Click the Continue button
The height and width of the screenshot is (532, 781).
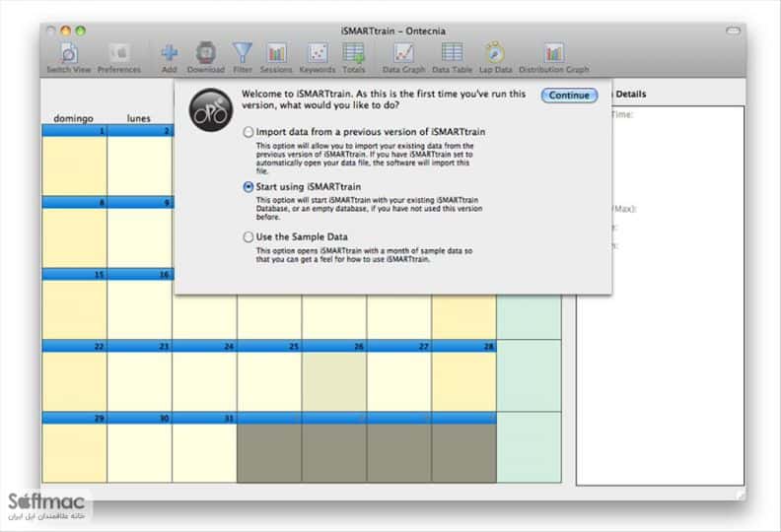[x=569, y=95]
